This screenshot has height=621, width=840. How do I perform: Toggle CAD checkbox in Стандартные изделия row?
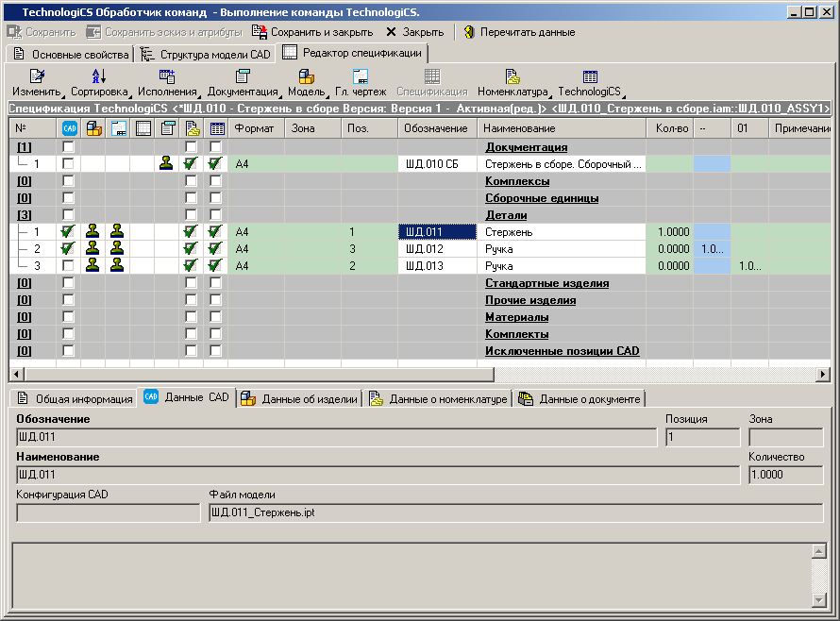coord(68,283)
